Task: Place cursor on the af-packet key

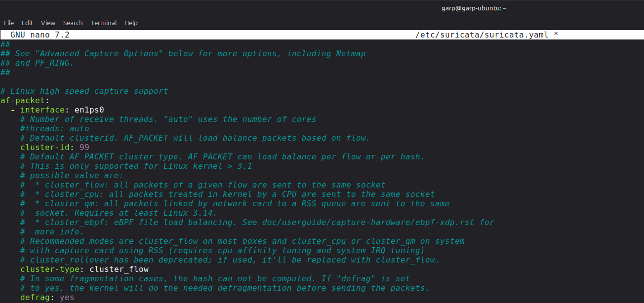Action: (x=22, y=101)
